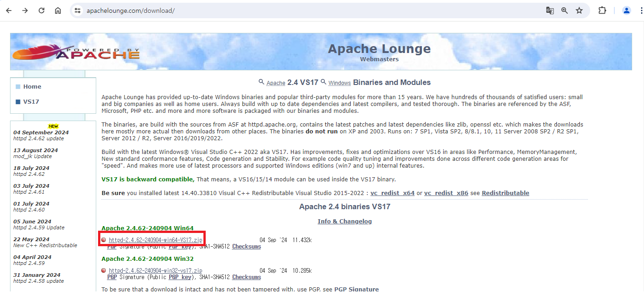Open PGP signature link under Win32 download
644x296 pixels.
click(x=112, y=277)
